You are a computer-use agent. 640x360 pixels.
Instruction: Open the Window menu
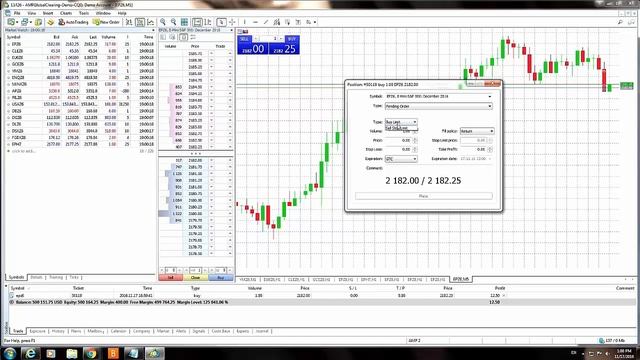click(103, 13)
